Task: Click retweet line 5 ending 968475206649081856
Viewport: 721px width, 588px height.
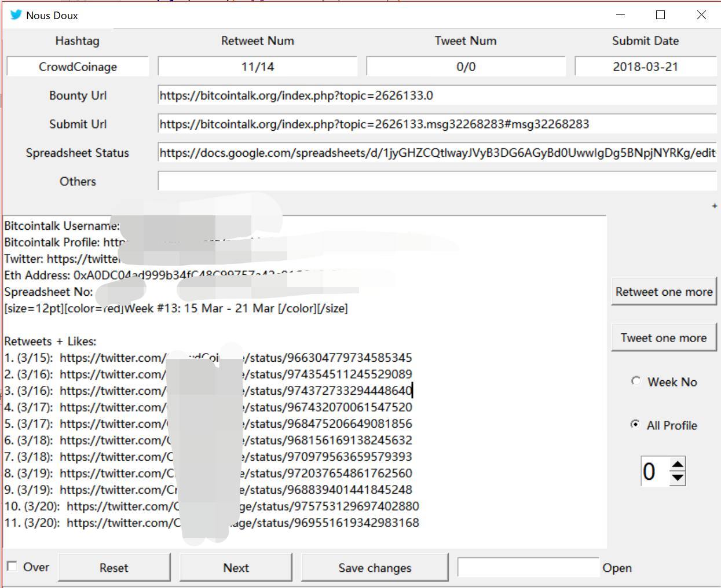Action: (208, 424)
